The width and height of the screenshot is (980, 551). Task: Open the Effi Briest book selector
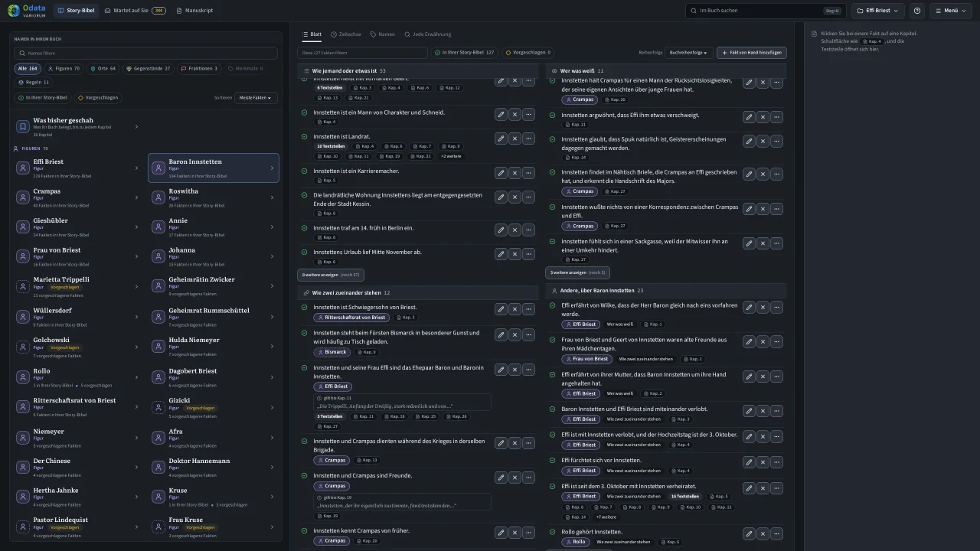pos(879,11)
